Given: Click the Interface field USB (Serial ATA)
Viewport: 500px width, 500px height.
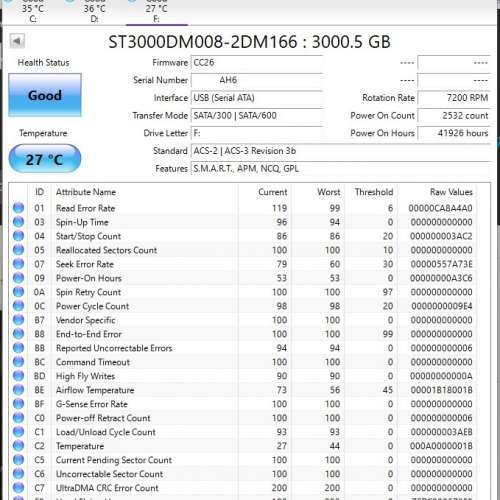Looking at the screenshot, I should pyautogui.click(x=257, y=98).
